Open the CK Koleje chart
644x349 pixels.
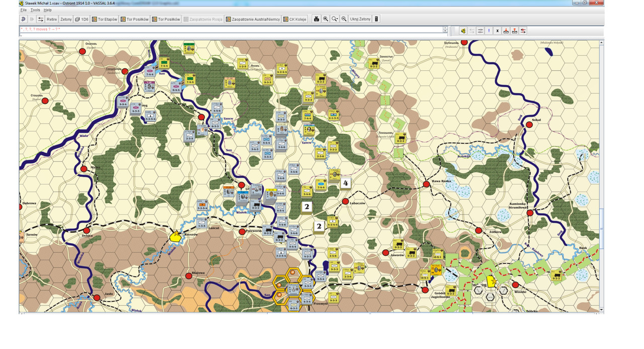(x=295, y=19)
